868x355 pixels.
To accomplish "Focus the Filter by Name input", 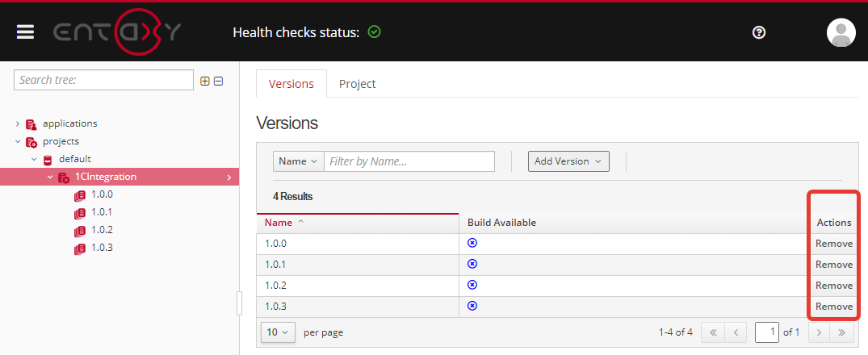I will pos(409,161).
